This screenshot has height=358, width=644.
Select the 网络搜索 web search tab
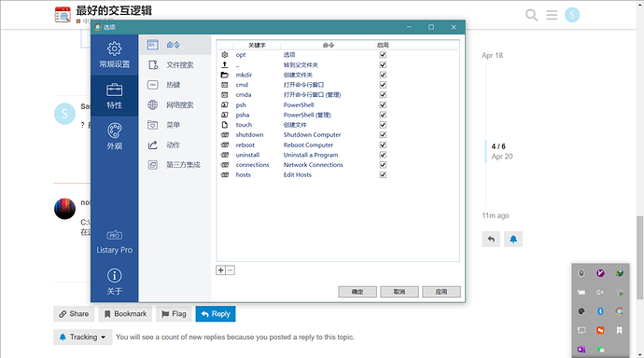(x=175, y=105)
